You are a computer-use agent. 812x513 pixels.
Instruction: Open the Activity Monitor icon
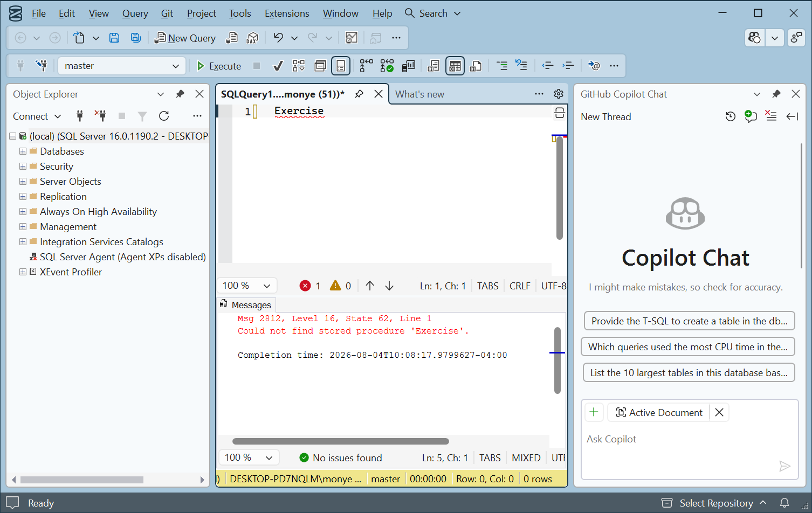pyautogui.click(x=352, y=38)
